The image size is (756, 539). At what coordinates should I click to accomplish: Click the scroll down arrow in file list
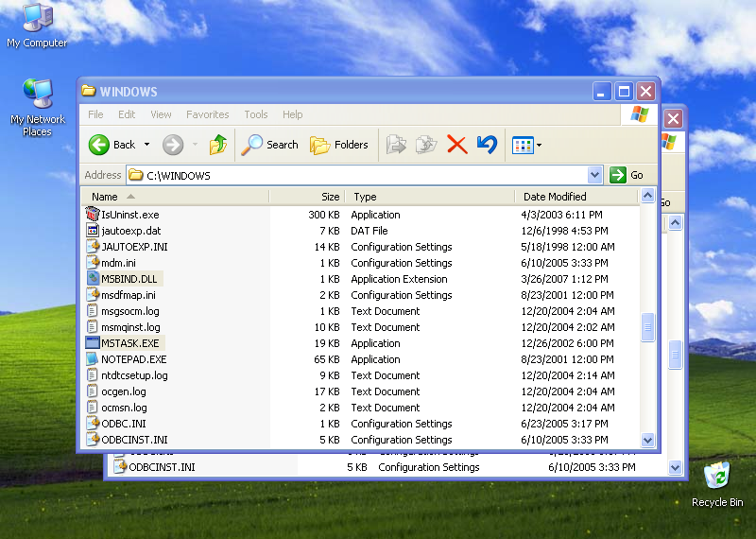point(647,440)
